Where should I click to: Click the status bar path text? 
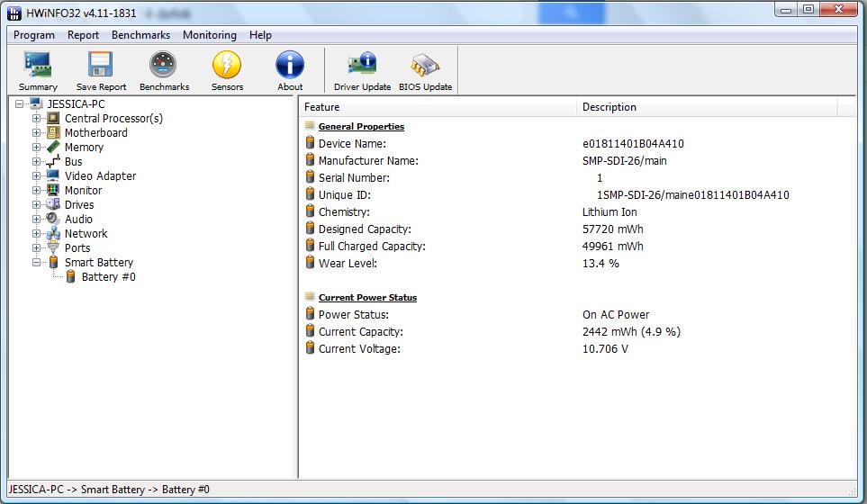pyautogui.click(x=109, y=489)
